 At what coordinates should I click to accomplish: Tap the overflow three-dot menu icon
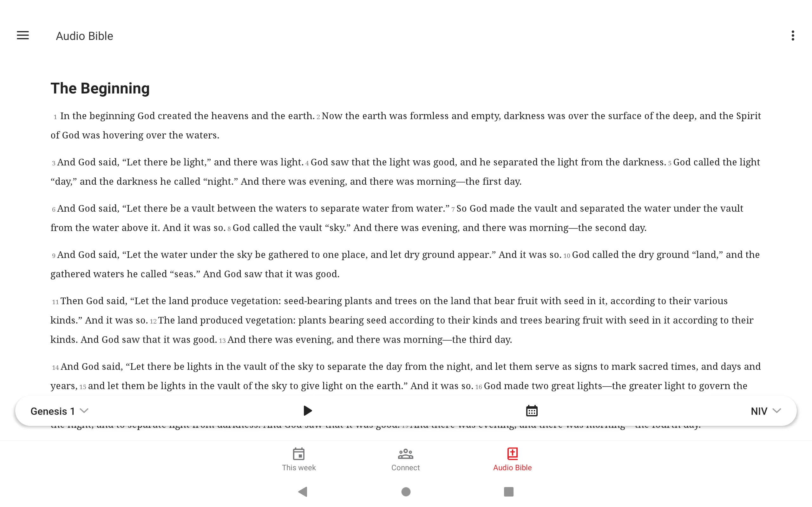pos(793,35)
